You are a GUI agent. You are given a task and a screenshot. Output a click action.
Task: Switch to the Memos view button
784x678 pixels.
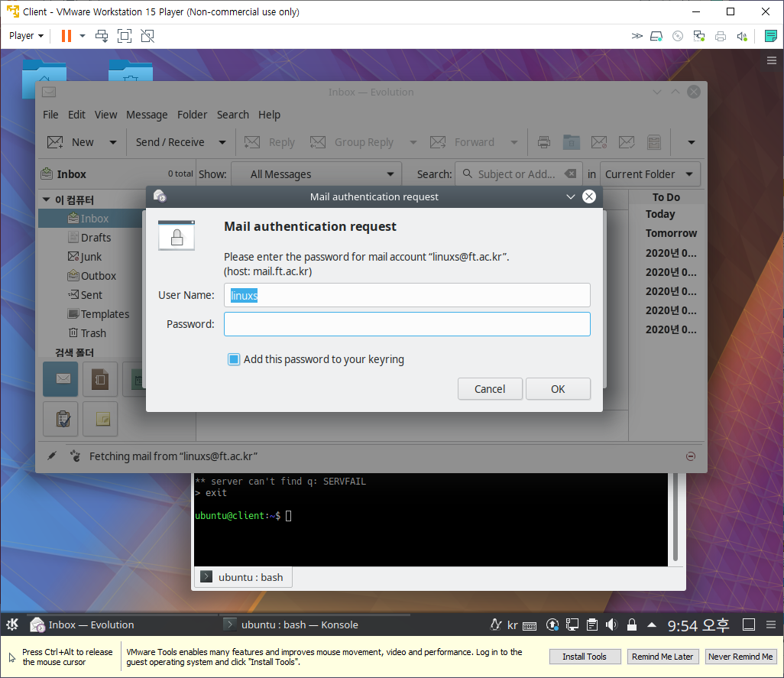(100, 419)
